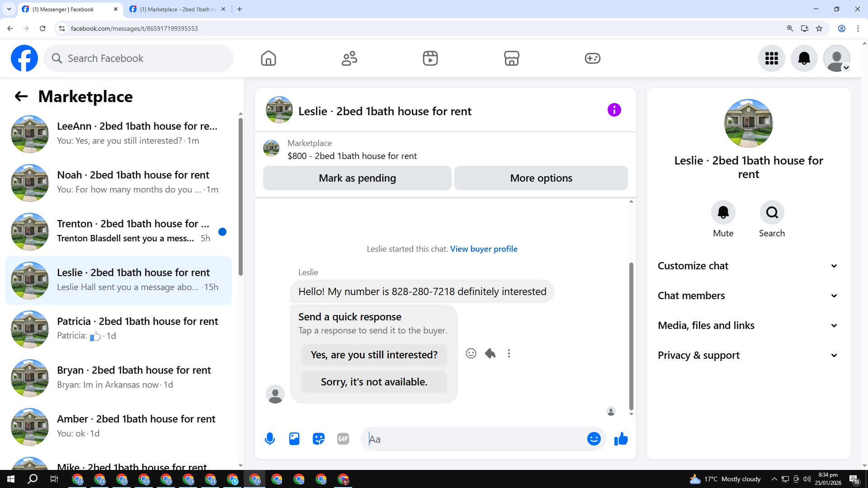The image size is (868, 488).
Task: Open conversation information purple icon
Action: 614,110
